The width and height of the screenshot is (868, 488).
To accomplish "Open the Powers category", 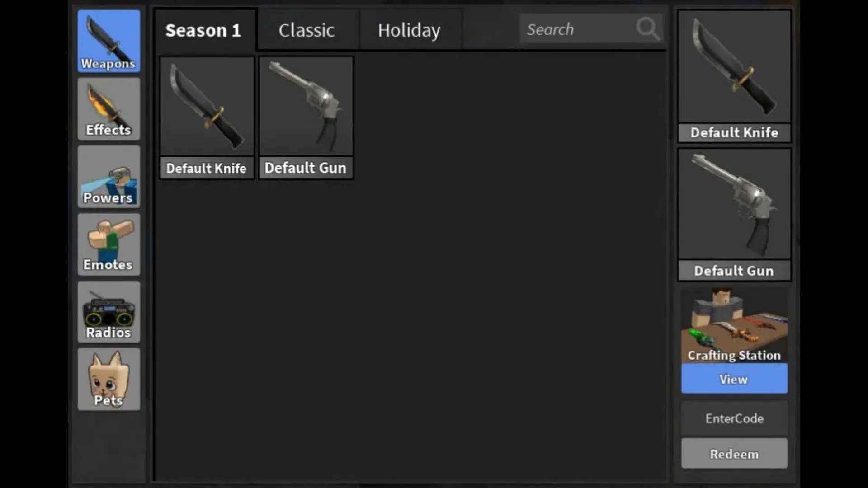I will [x=108, y=177].
